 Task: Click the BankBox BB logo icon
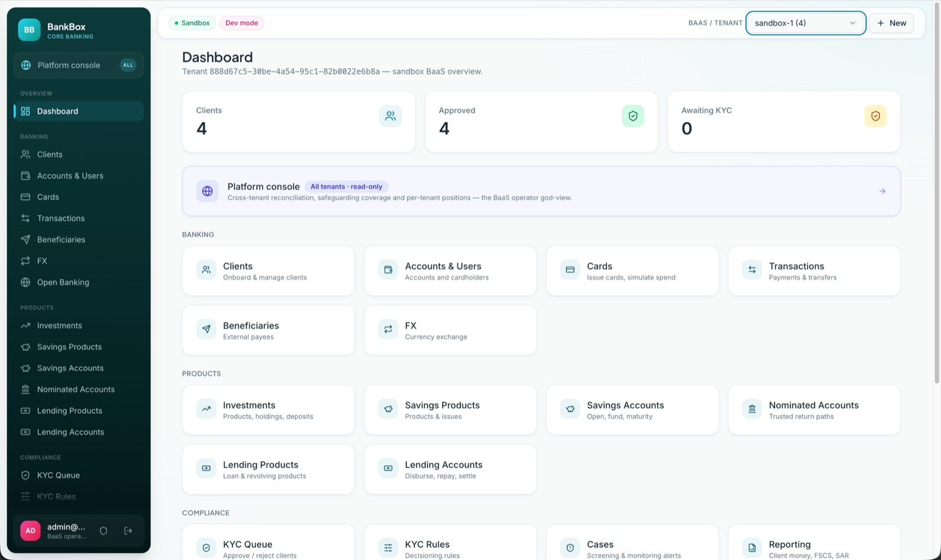pyautogui.click(x=29, y=30)
